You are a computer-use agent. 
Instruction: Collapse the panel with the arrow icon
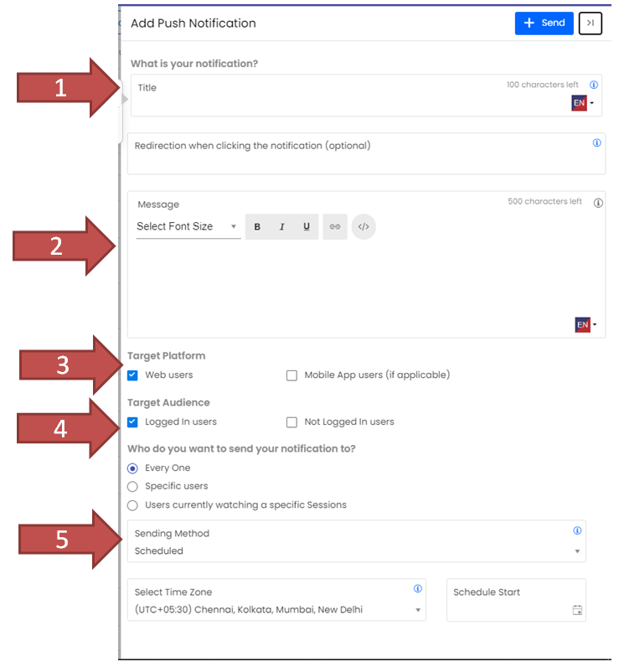click(591, 23)
